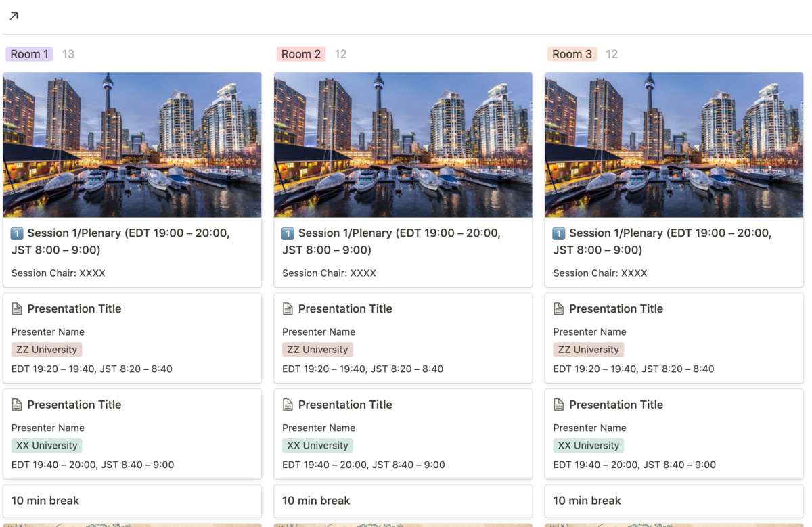Click the page icon of Room 2's XX University card

288,405
